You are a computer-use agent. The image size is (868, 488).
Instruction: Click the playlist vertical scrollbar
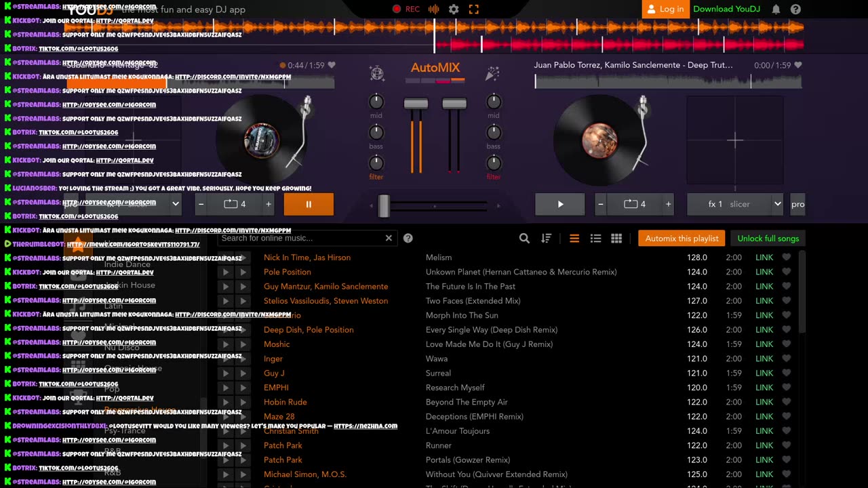point(803,291)
